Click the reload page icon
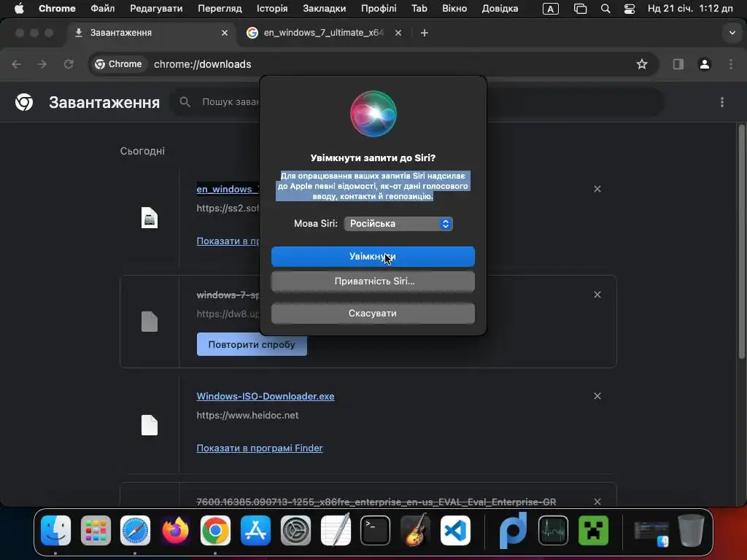This screenshot has height=560, width=747. [x=69, y=64]
